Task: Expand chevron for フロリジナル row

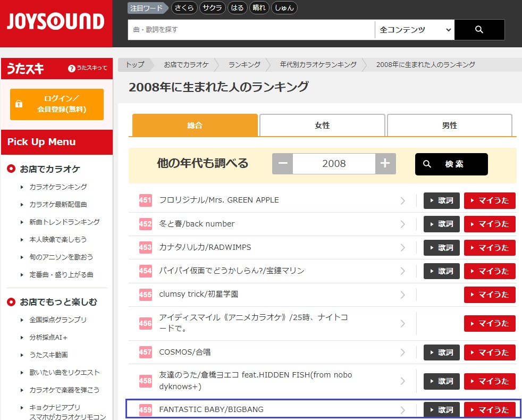Action: click(x=402, y=200)
